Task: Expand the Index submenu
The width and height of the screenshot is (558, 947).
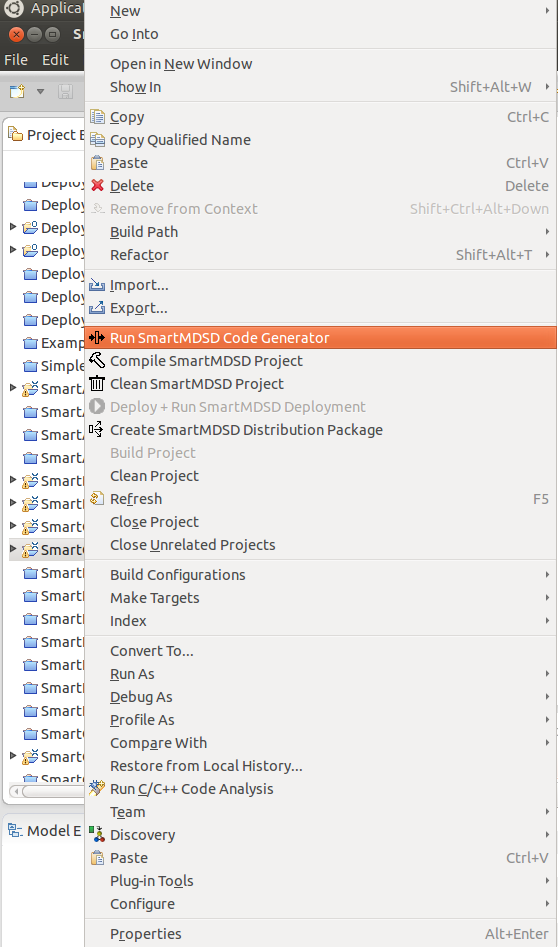Action: (320, 621)
